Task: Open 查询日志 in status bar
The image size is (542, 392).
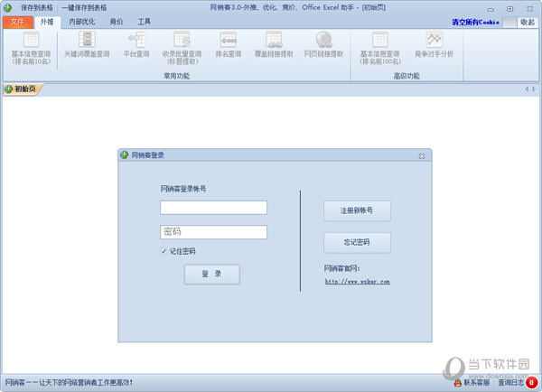Action: pos(511,383)
